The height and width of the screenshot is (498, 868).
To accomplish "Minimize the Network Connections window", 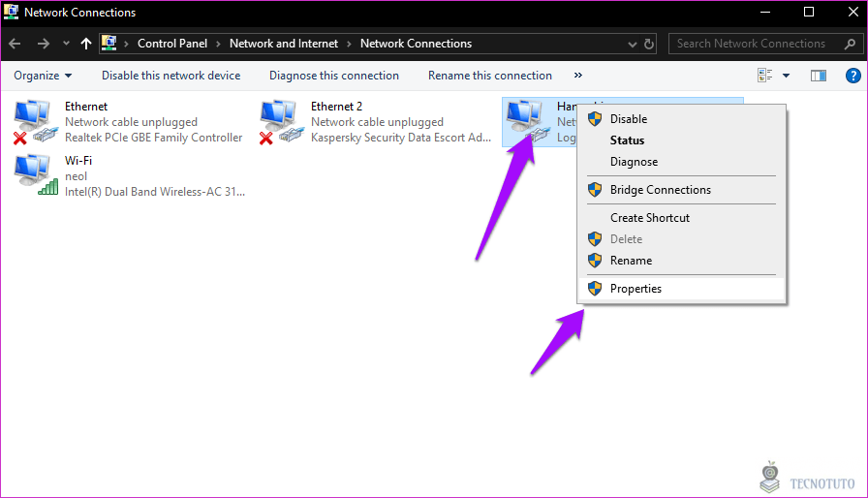I will tap(765, 13).
